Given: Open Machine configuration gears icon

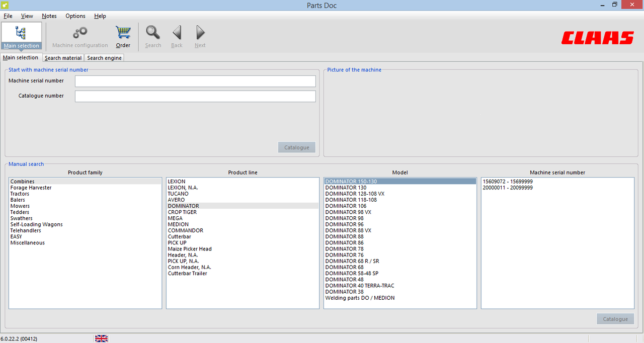Looking at the screenshot, I should [x=80, y=33].
